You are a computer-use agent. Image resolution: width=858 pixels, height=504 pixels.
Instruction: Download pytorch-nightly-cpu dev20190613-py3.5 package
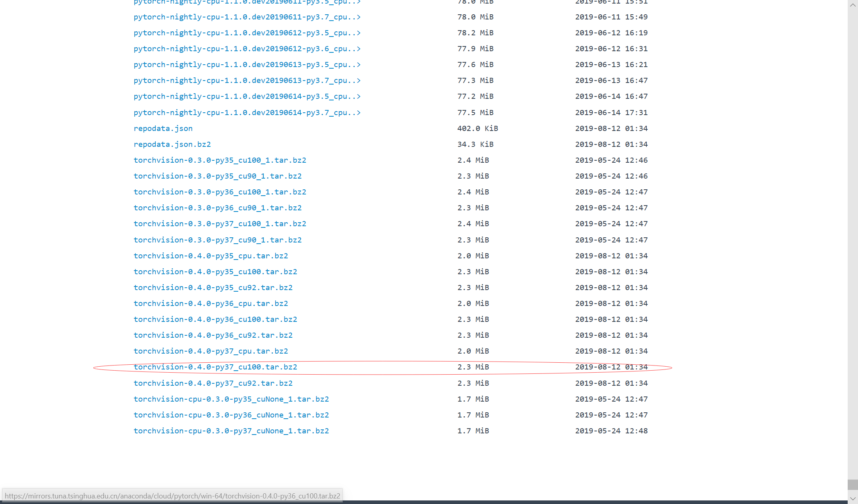point(247,65)
